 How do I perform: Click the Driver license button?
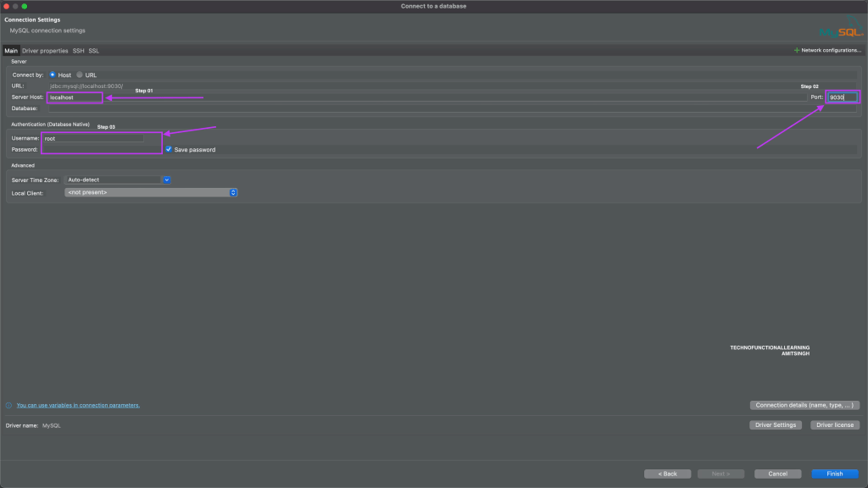pos(836,424)
